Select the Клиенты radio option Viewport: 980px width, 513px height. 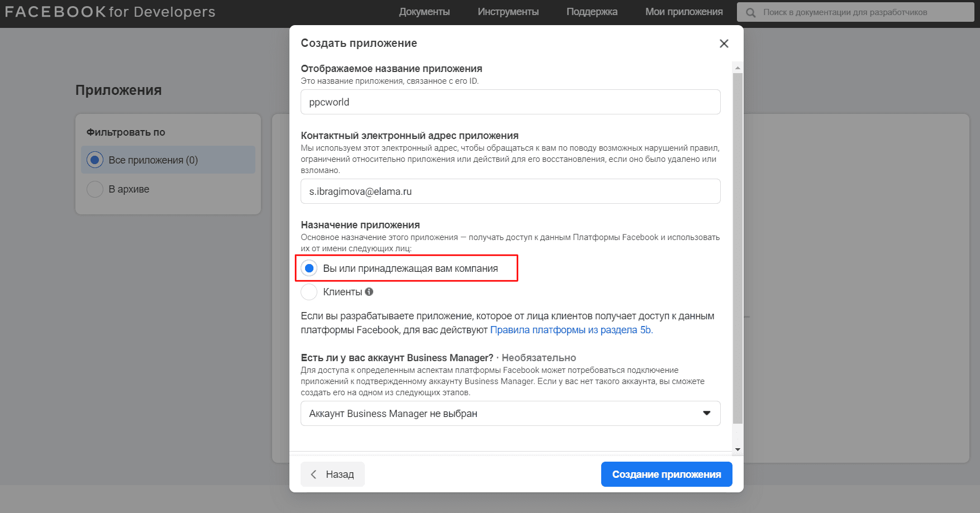(309, 292)
